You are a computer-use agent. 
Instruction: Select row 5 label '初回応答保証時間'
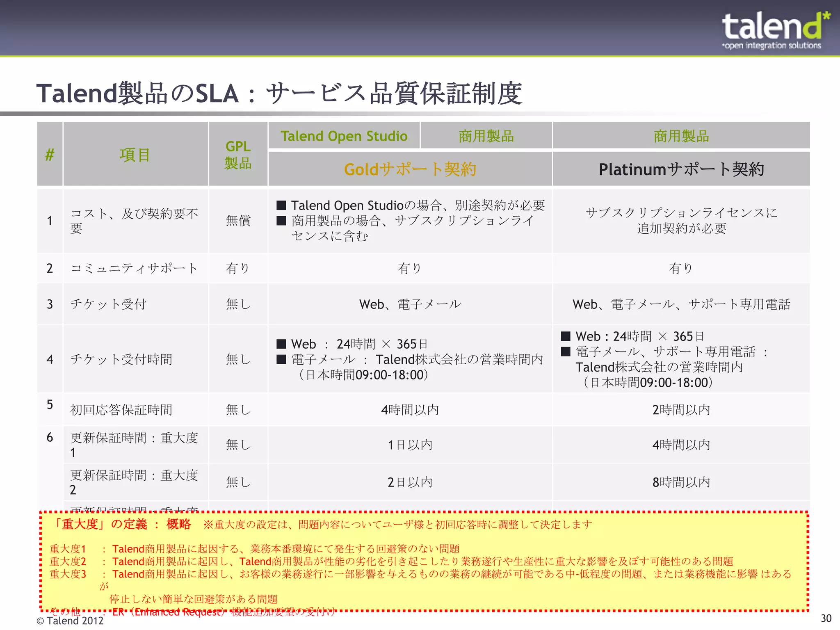[121, 410]
